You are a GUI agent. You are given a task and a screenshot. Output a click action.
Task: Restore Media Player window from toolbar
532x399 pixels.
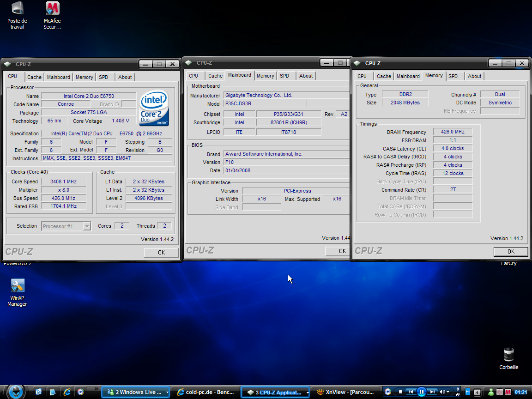(x=458, y=394)
